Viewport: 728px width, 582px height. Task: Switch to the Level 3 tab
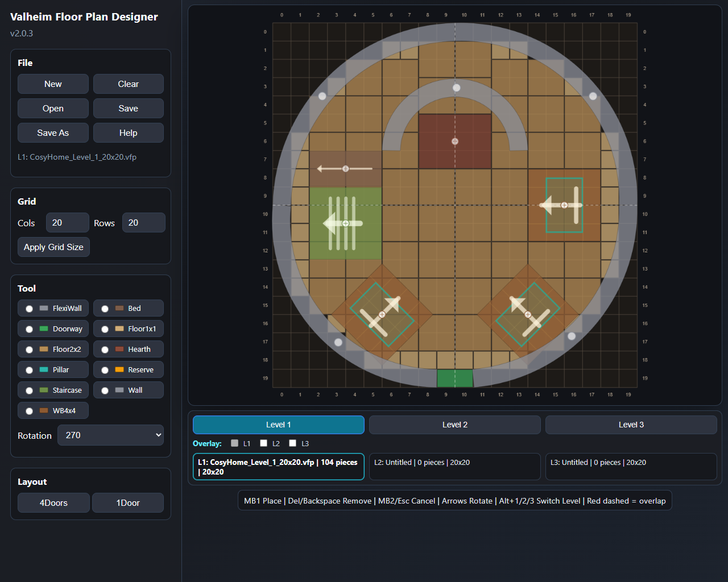pyautogui.click(x=631, y=425)
